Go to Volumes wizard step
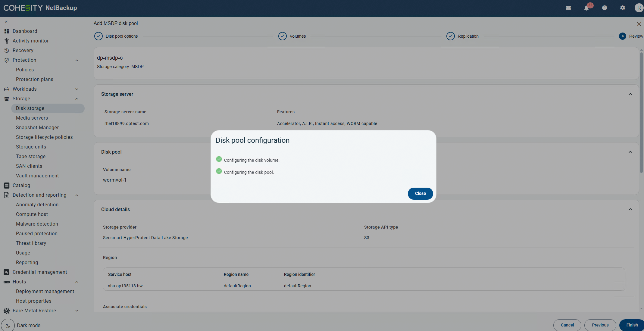Image resolution: width=644 pixels, height=331 pixels. point(292,36)
